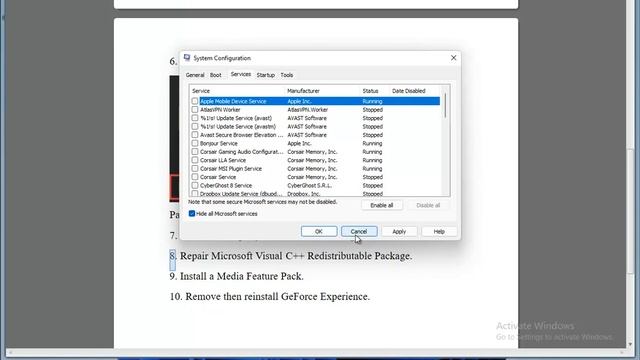Toggle the Bonjour Service checkbox
Viewport: 640px width, 360px height.
tap(195, 143)
